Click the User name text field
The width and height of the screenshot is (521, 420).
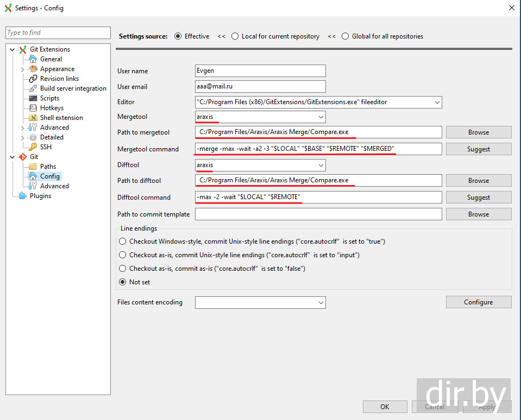260,71
